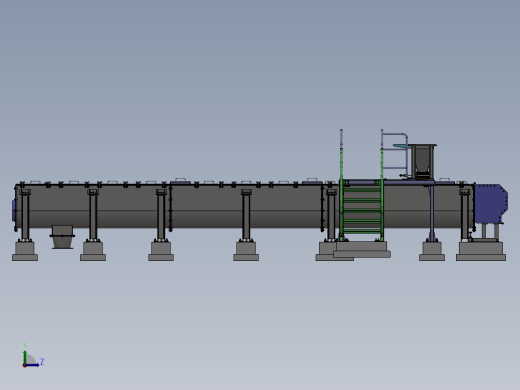Select the fourth support leg from the left

coord(246,215)
